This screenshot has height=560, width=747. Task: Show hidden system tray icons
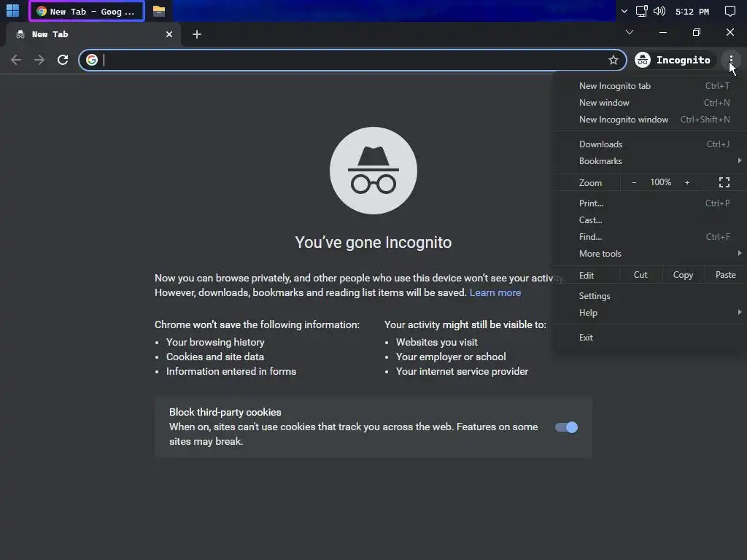pyautogui.click(x=624, y=11)
